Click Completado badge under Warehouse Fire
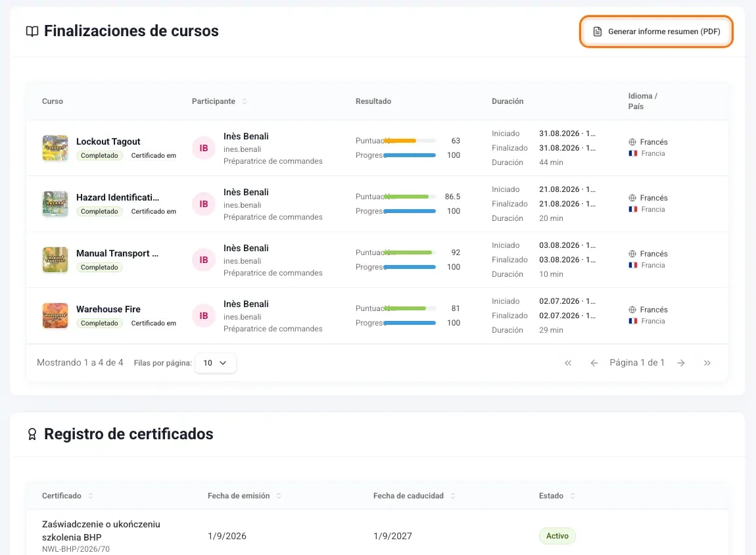Screen dimensions: 756x555 (x=99, y=323)
